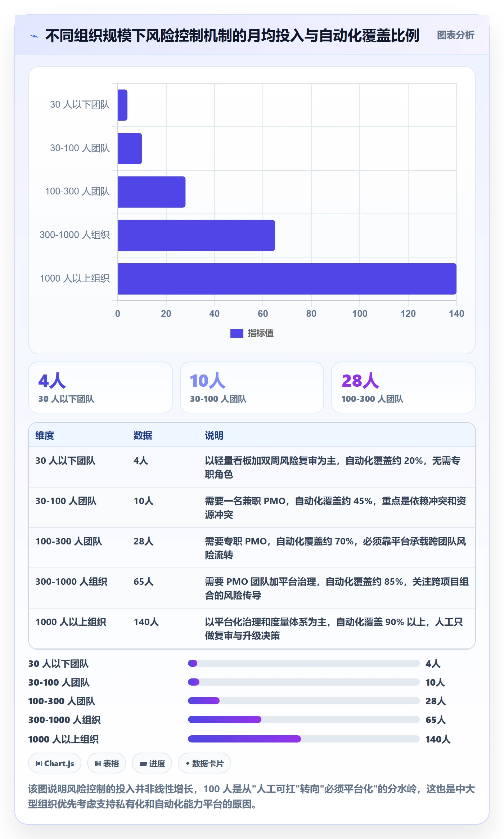The width and height of the screenshot is (504, 839).
Task: Click the x-axis tick label 140
Action: [456, 314]
